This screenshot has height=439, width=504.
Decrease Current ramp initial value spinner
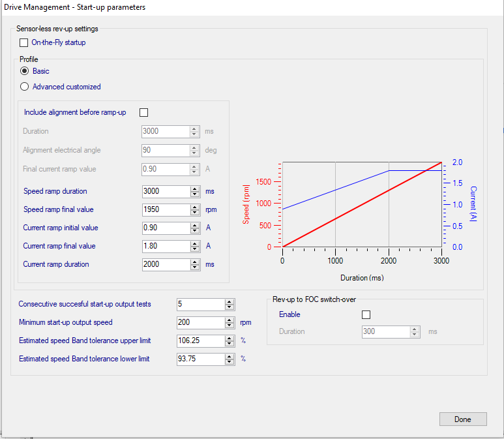[x=195, y=231]
